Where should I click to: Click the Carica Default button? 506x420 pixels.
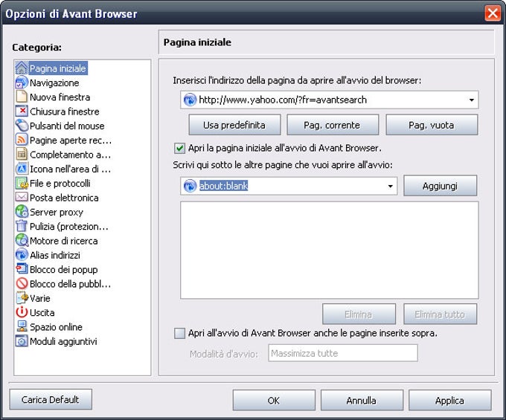(x=51, y=399)
